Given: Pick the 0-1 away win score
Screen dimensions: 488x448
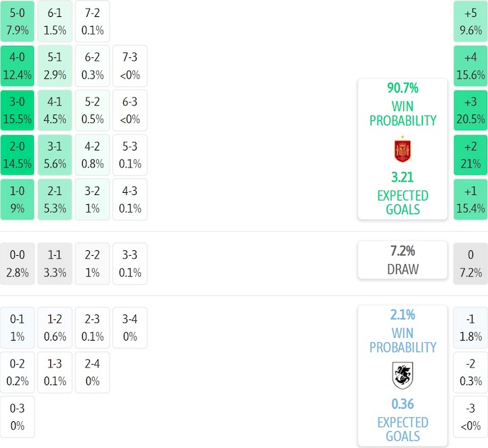Looking at the screenshot, I should coord(16,328).
